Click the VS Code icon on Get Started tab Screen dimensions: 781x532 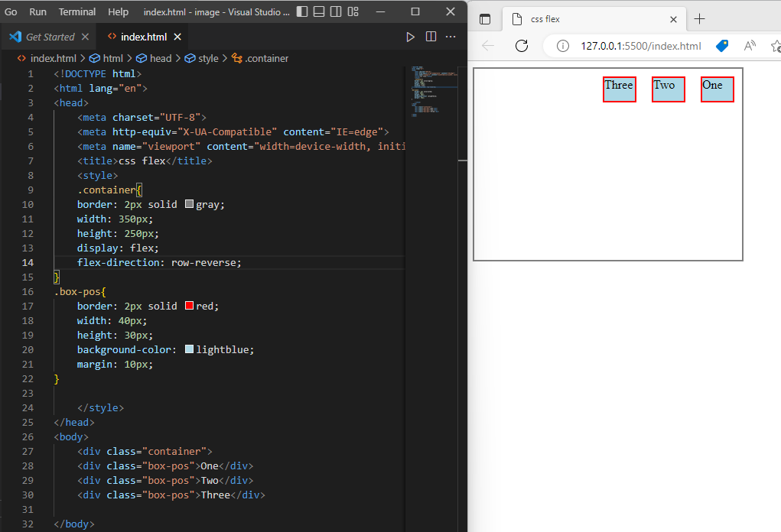tap(15, 37)
